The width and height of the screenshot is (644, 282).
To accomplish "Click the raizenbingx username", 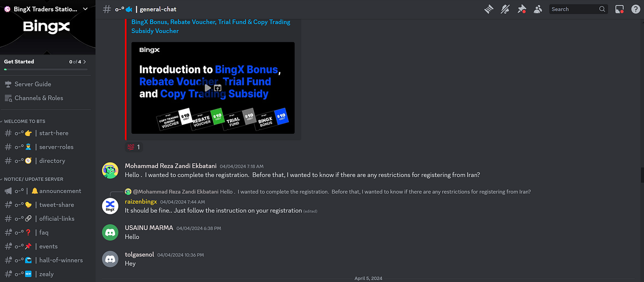I will pyautogui.click(x=141, y=202).
